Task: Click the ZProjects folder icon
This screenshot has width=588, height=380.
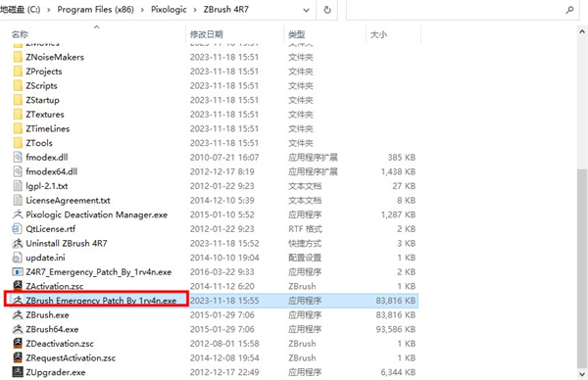Action: tap(18, 71)
